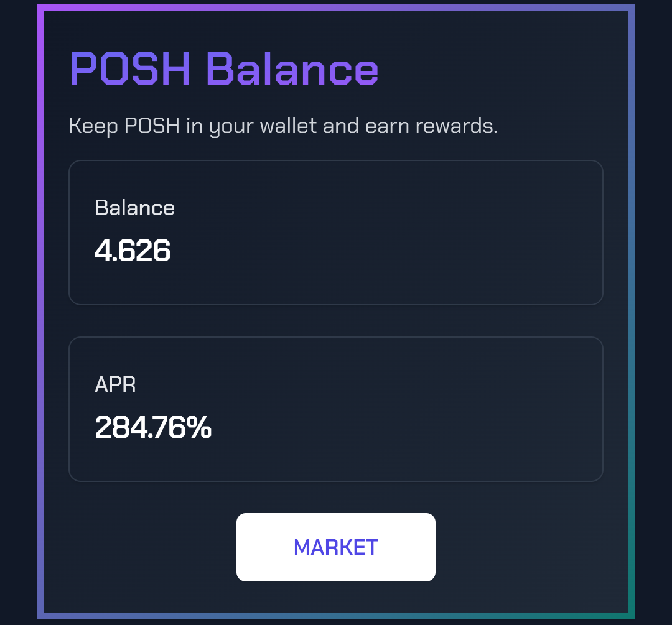Click the APR label in the card
The image size is (672, 625).
pyautogui.click(x=115, y=385)
